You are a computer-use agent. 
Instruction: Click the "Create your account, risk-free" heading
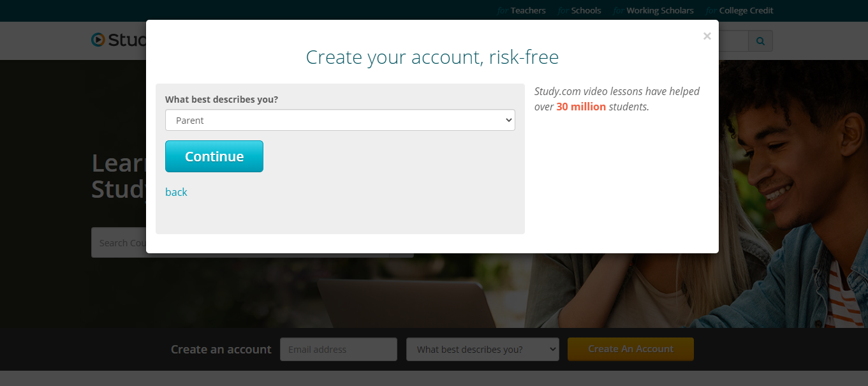coord(432,57)
